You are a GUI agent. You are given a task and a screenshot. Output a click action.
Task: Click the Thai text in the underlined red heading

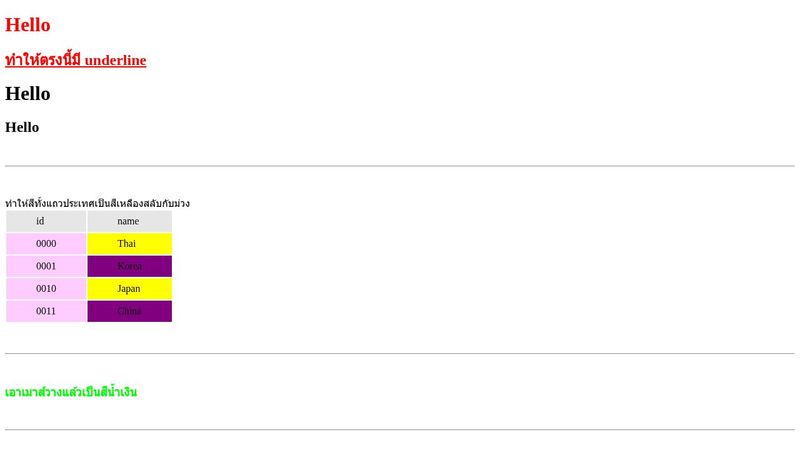(x=42, y=60)
